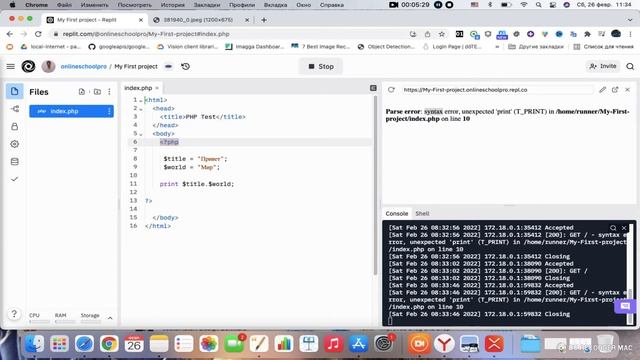Open the Chrome tab search dropdown arrow
The width and height of the screenshot is (640, 360).
[630, 20]
